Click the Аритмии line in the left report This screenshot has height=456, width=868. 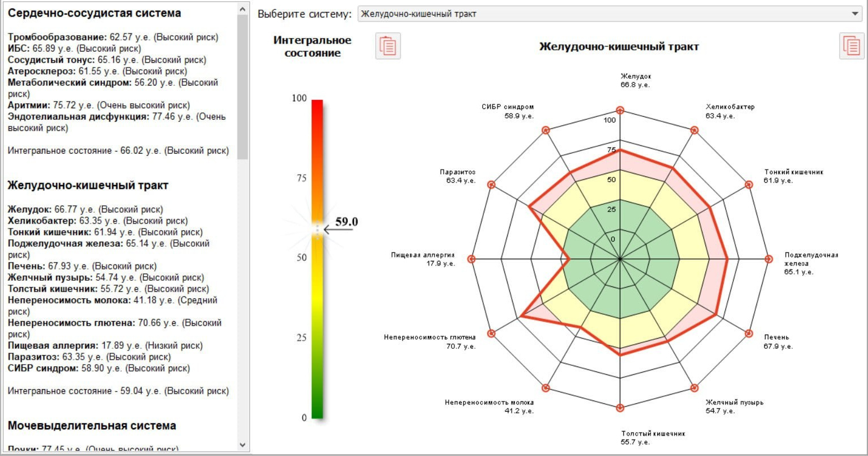[x=99, y=105]
